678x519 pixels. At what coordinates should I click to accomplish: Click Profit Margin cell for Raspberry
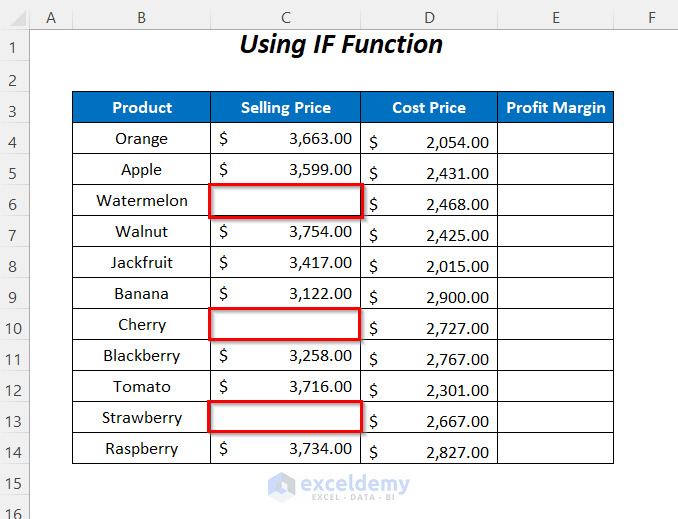(x=556, y=449)
